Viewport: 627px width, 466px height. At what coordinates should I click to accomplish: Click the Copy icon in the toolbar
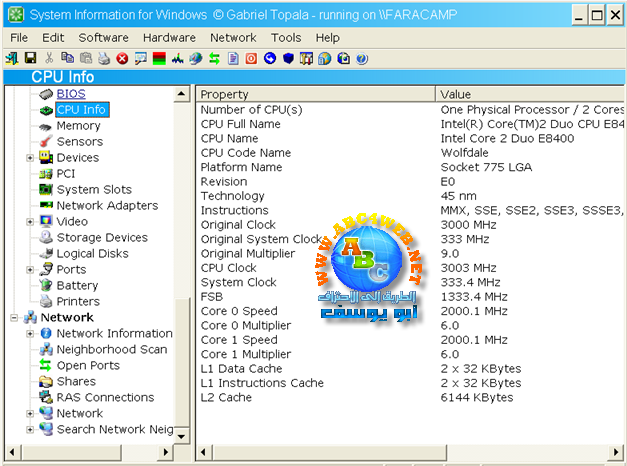point(67,59)
